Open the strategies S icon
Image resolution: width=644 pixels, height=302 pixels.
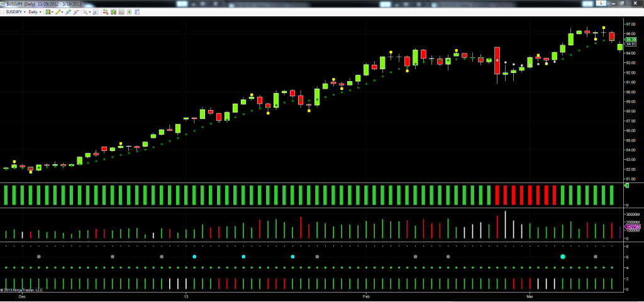(x=129, y=12)
